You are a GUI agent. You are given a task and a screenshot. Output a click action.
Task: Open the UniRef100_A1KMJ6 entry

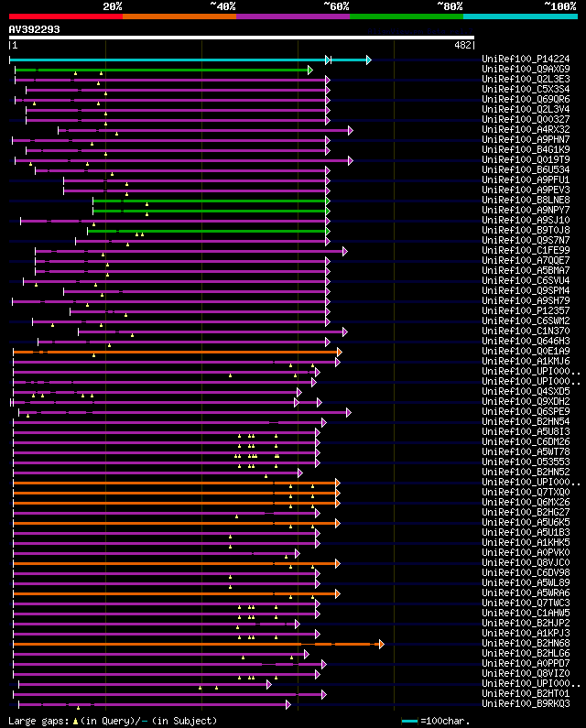(526, 361)
